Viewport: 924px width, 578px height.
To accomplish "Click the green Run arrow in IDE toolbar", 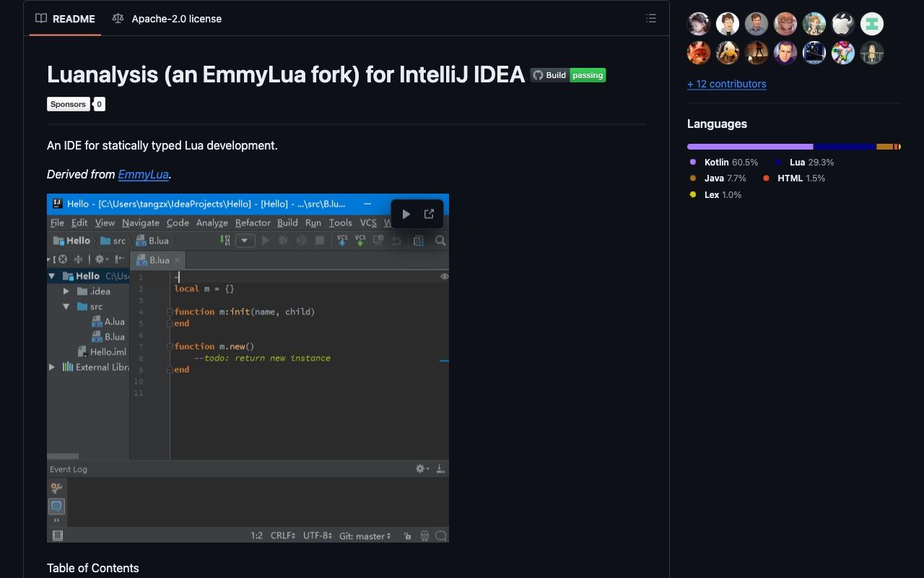I will (265, 241).
